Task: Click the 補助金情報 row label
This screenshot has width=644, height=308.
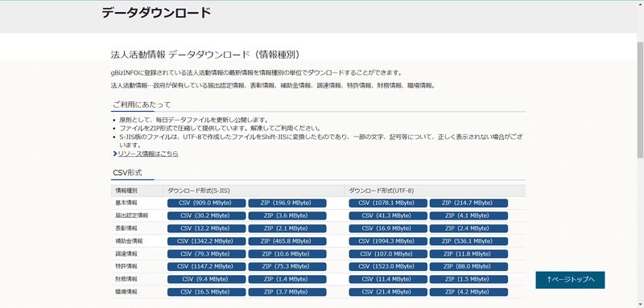Action: 129,241
